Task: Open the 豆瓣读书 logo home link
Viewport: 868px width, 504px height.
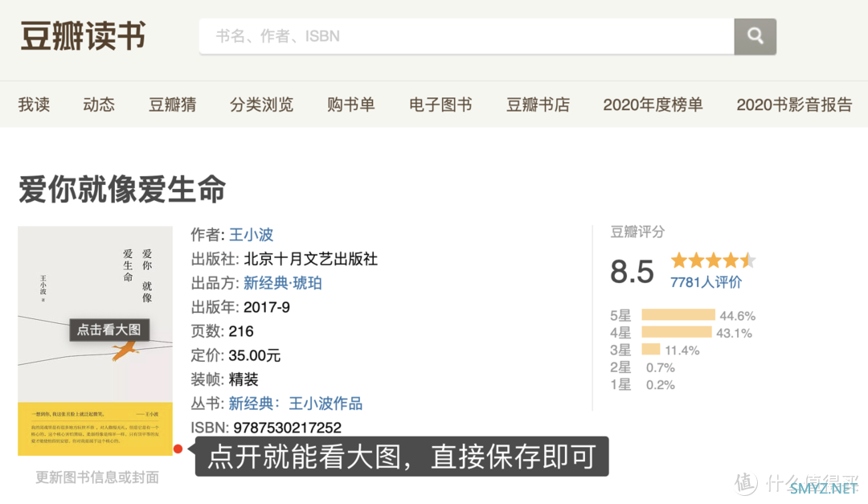Action: click(83, 36)
